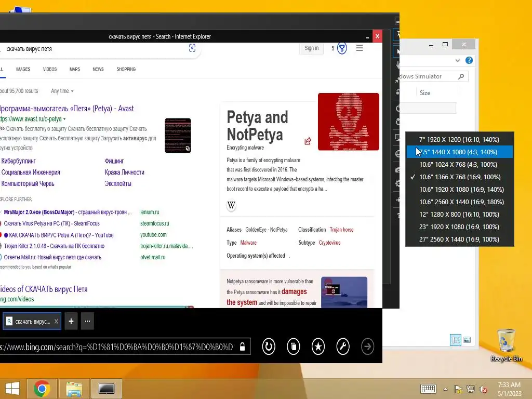Click the refresh button in IE bottom bar
This screenshot has height=399, width=532.
coord(269,347)
